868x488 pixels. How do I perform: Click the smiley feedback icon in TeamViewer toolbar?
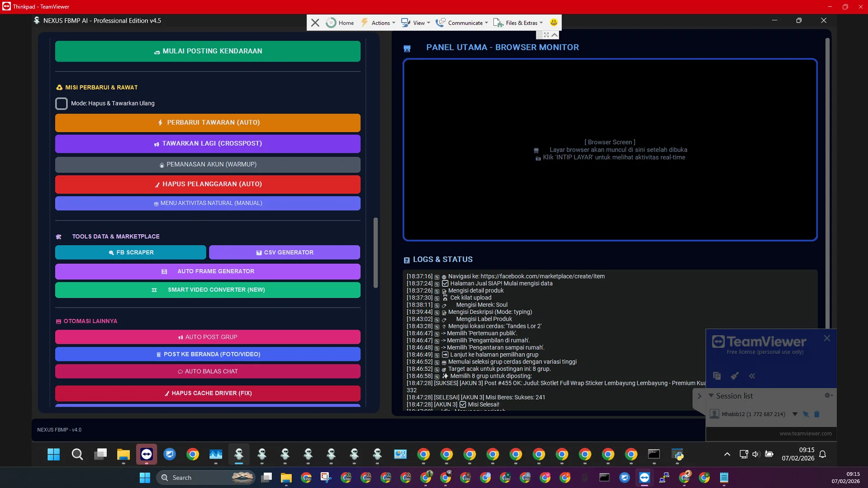554,23
